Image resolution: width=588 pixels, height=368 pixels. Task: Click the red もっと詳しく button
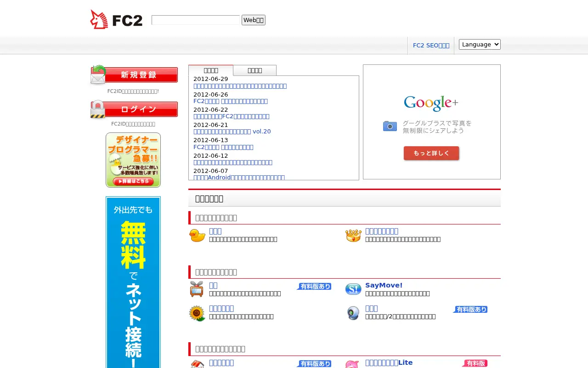[x=431, y=153]
